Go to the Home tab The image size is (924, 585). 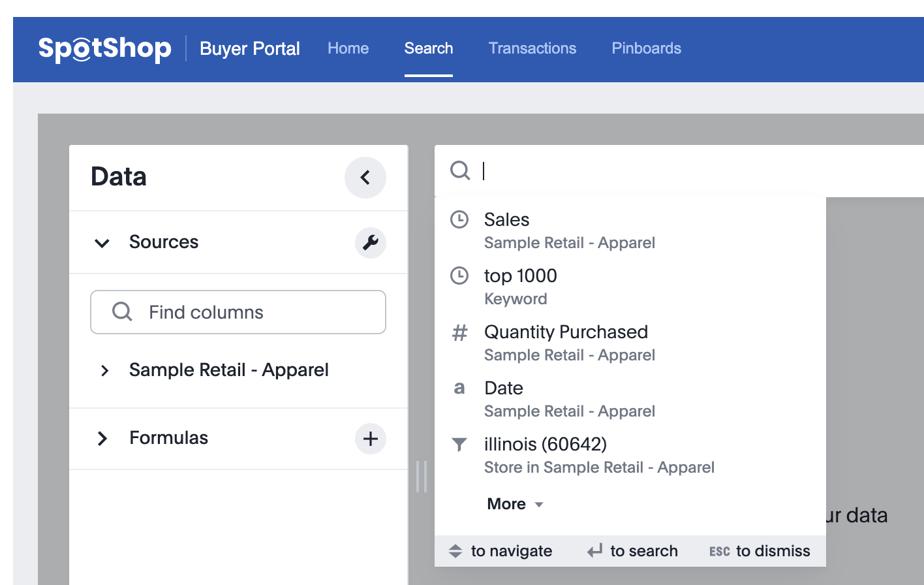click(x=348, y=48)
